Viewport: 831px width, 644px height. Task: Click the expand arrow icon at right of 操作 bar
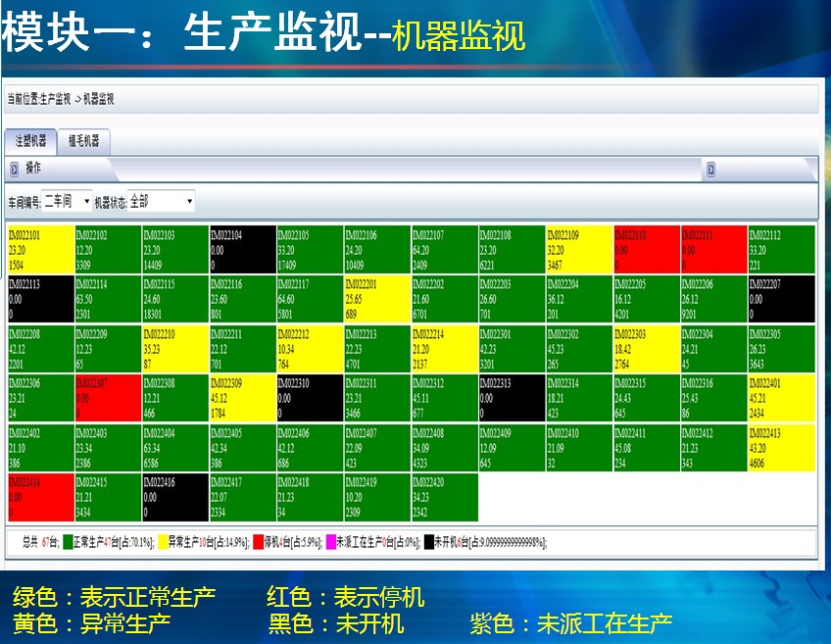pos(710,170)
